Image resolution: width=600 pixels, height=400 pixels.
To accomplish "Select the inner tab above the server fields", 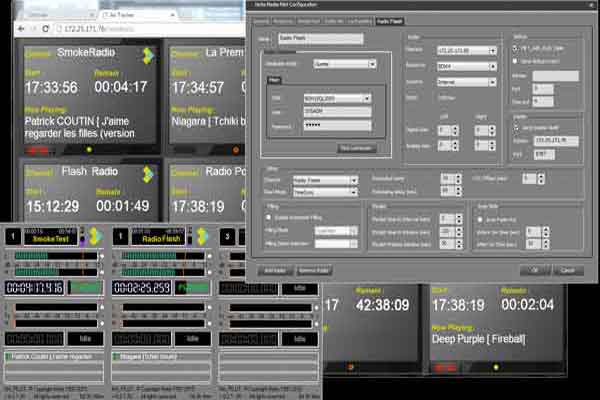I will pos(274,80).
